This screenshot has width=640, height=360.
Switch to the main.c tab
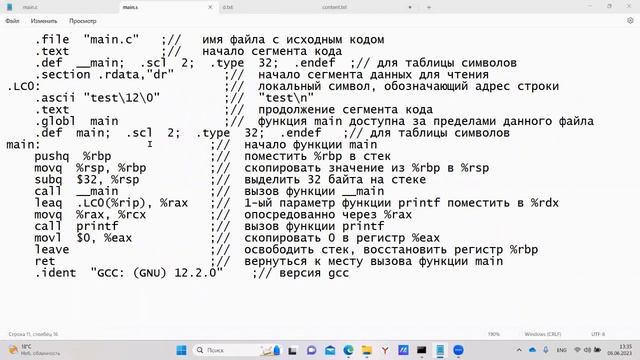(30, 7)
